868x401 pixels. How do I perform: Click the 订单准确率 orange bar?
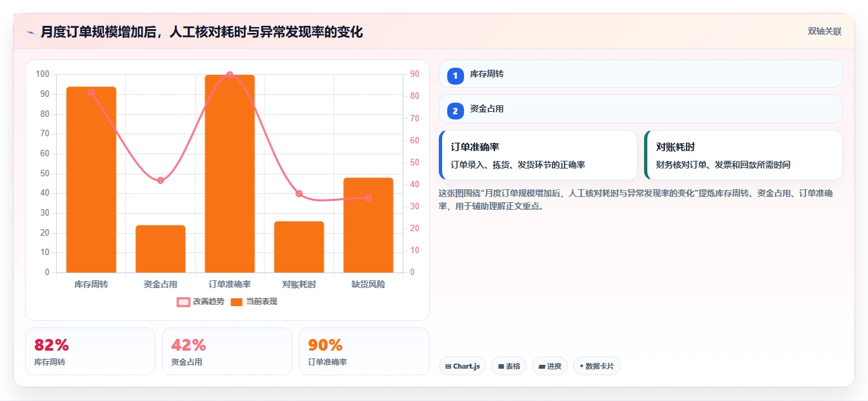click(230, 174)
